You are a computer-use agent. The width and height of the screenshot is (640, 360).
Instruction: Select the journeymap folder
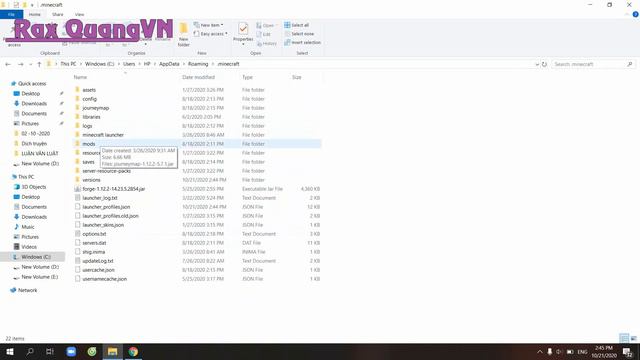point(96,108)
